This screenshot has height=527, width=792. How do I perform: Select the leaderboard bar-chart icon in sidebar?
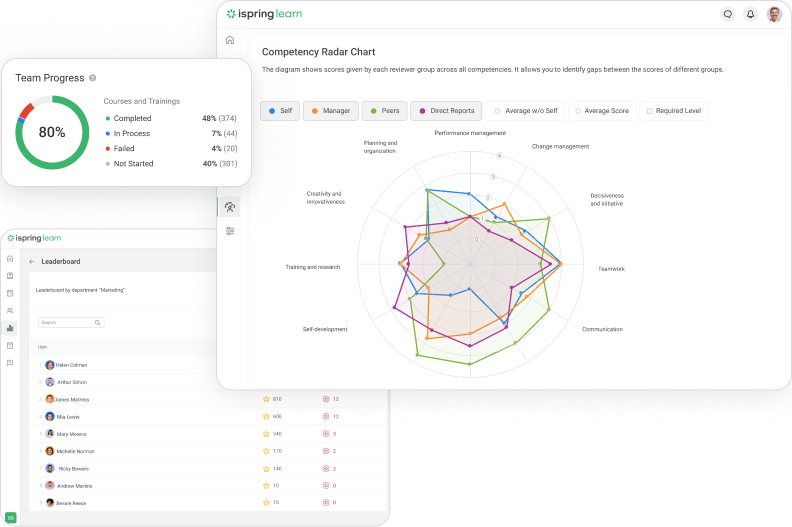tap(10, 328)
